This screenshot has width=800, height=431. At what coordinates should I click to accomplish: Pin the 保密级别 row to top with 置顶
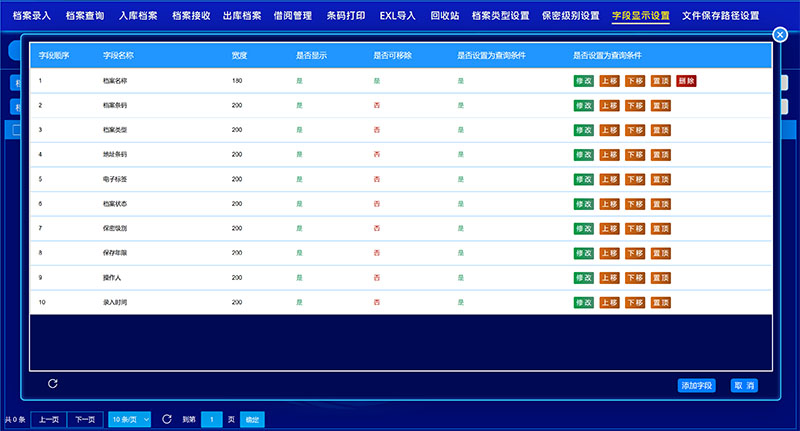point(660,228)
